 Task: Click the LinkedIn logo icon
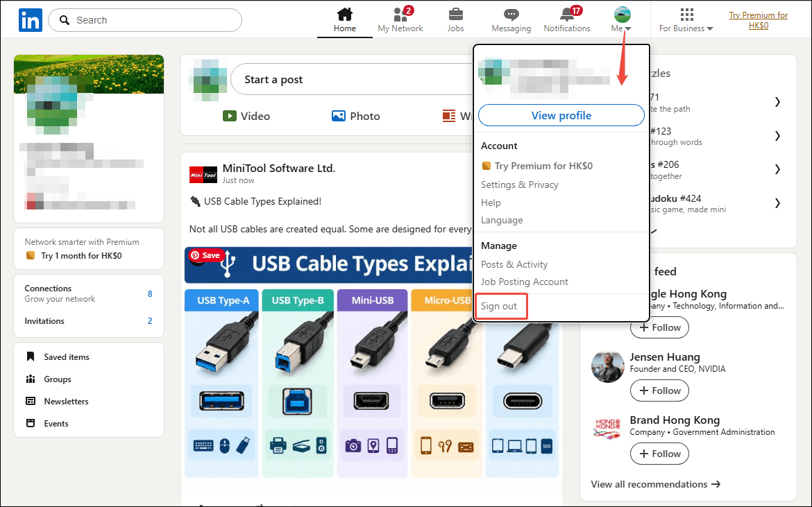coord(31,20)
